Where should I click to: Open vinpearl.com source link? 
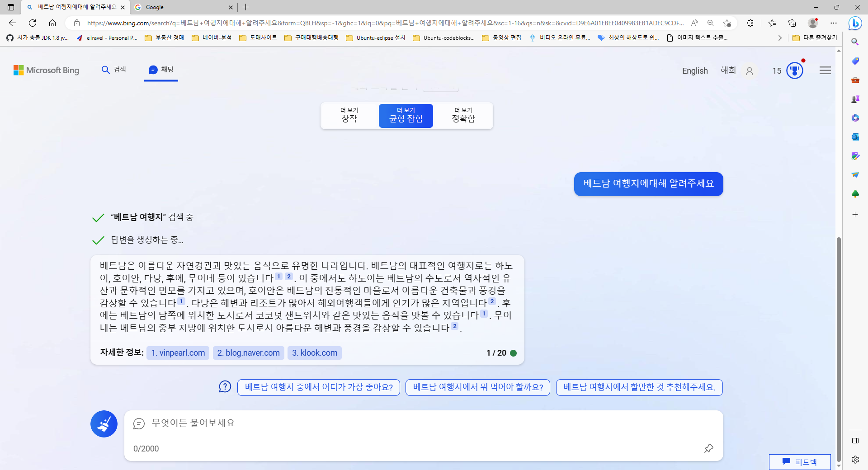[178, 353]
